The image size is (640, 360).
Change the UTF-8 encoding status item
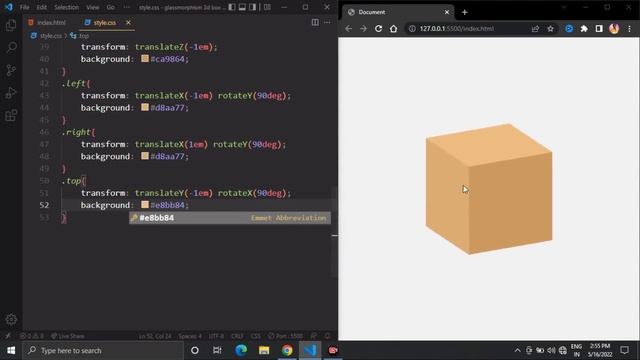[216, 336]
